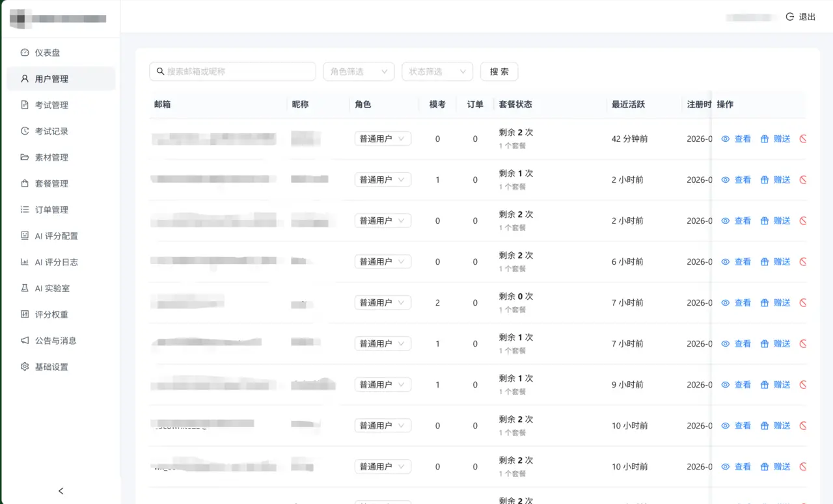
Task: Click 剩余 0 次 package status
Action: point(516,296)
